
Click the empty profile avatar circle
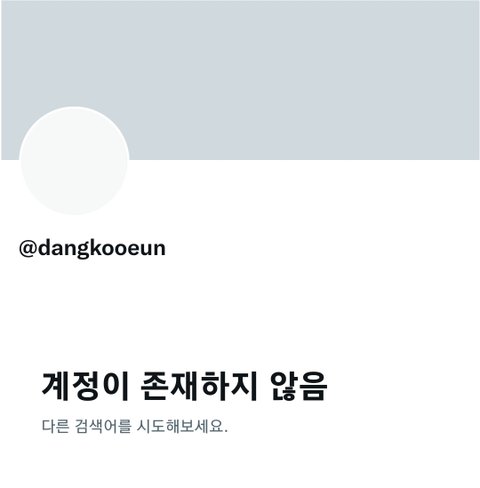(74, 161)
